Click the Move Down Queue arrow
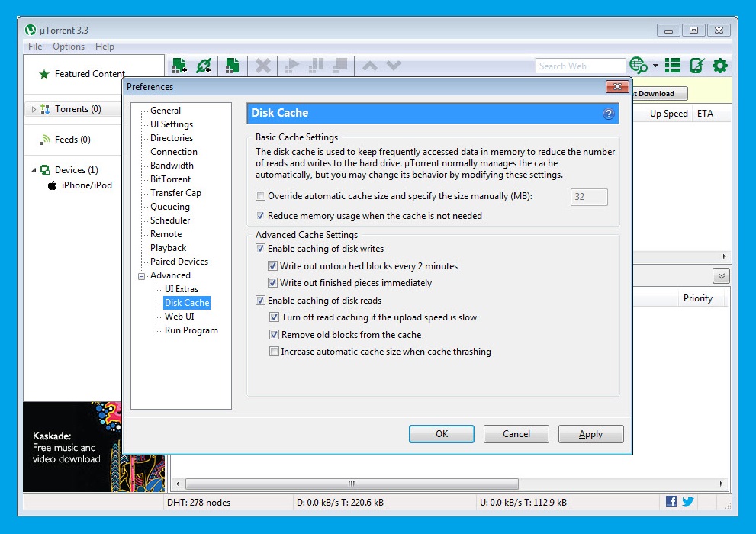Viewport: 756px width, 534px height. click(394, 65)
